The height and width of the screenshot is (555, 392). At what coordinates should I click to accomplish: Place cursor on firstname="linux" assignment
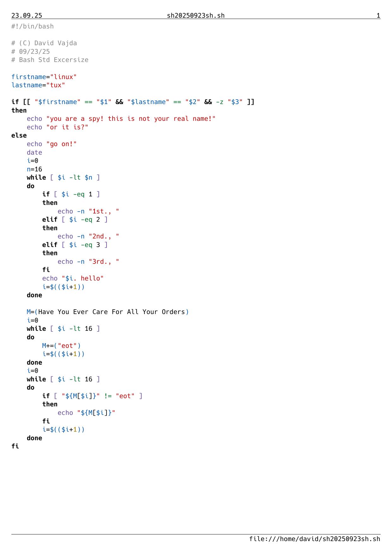tap(44, 77)
